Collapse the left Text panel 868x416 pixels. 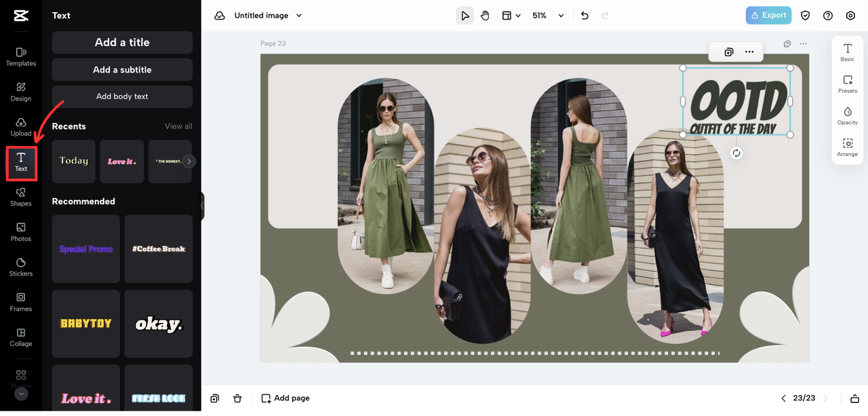pyautogui.click(x=201, y=206)
